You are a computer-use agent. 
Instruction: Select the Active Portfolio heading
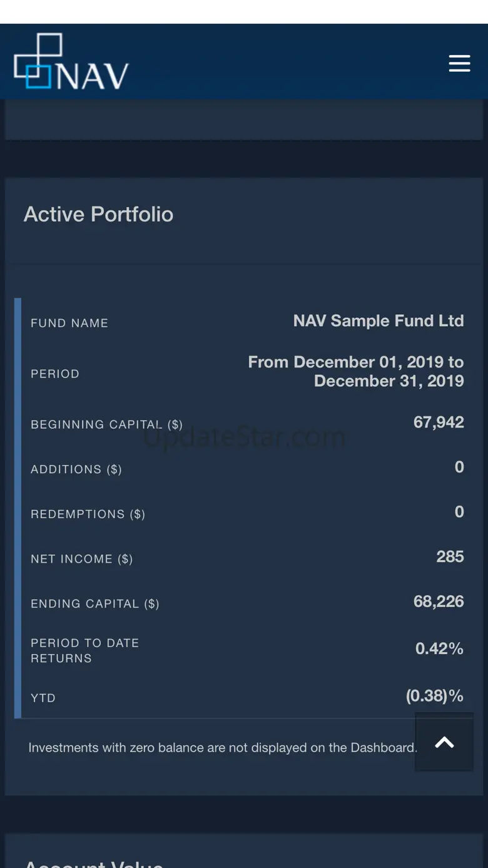click(98, 214)
